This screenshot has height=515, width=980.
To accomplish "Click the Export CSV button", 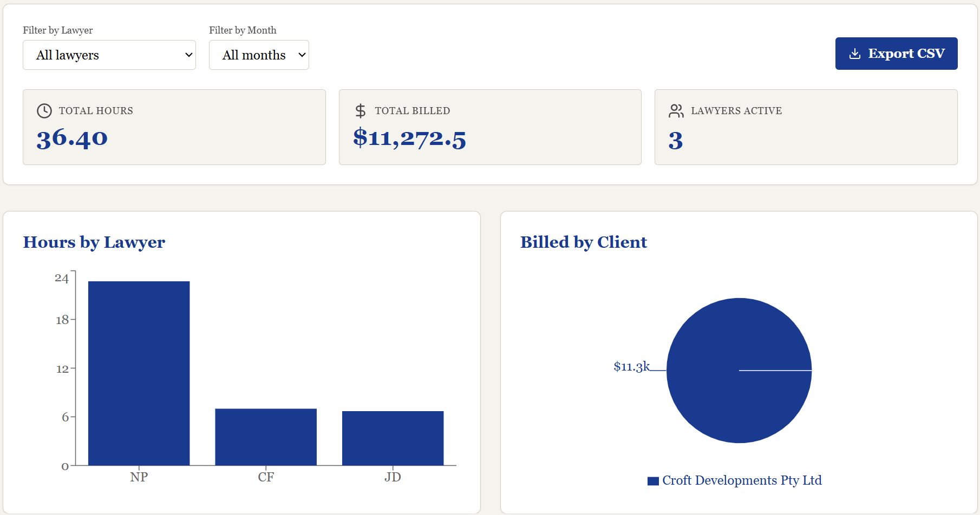I will [896, 54].
